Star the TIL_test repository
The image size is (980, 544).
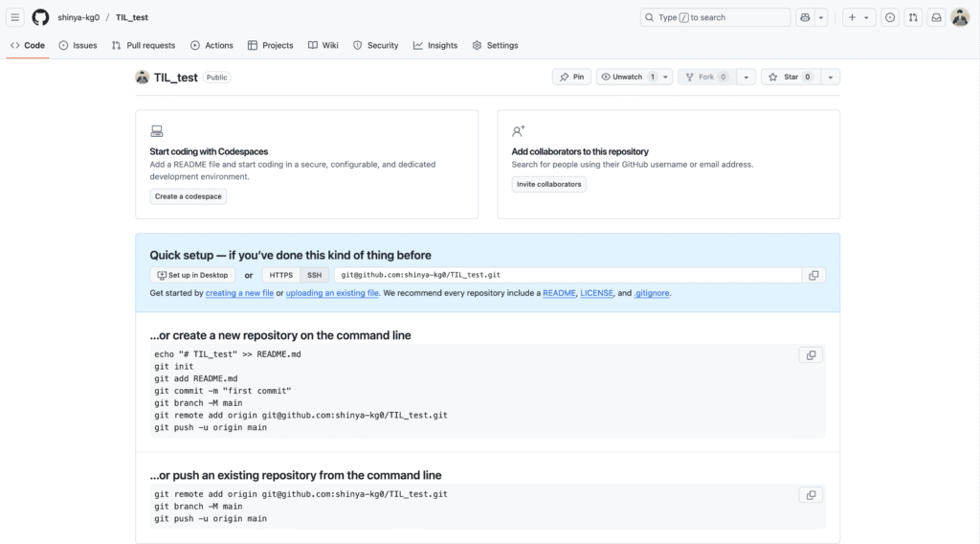790,77
